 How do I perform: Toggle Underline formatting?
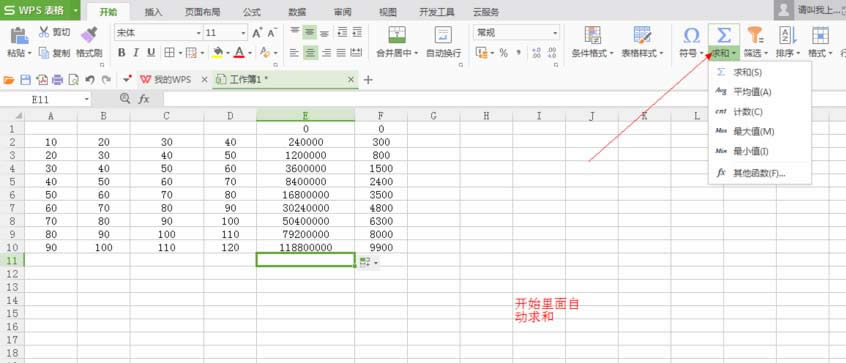click(151, 52)
